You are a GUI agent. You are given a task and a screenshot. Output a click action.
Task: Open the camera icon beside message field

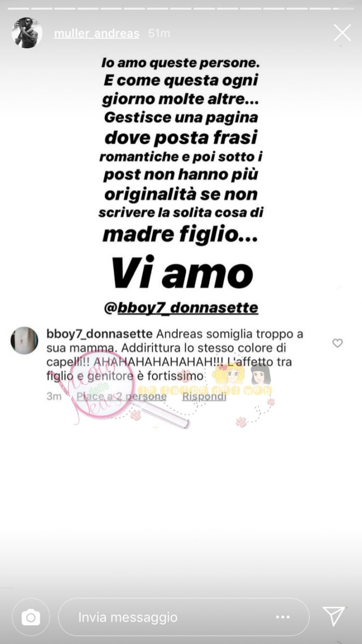coord(31,617)
